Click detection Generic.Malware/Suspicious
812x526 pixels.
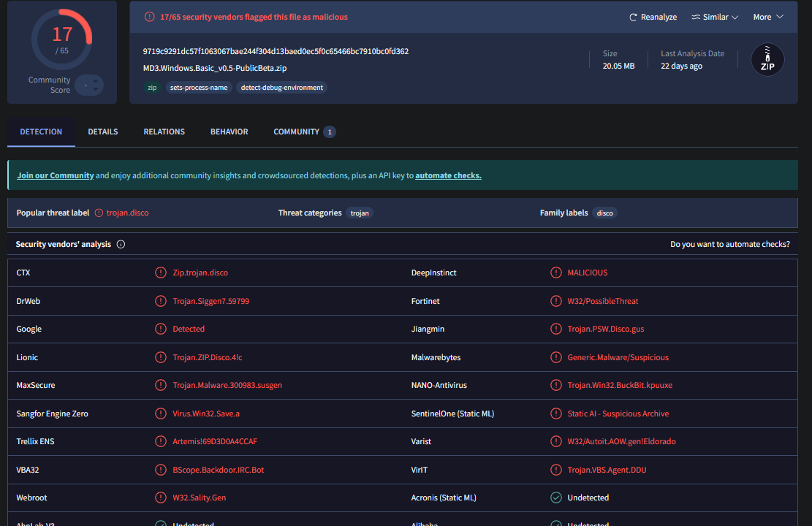pos(618,357)
